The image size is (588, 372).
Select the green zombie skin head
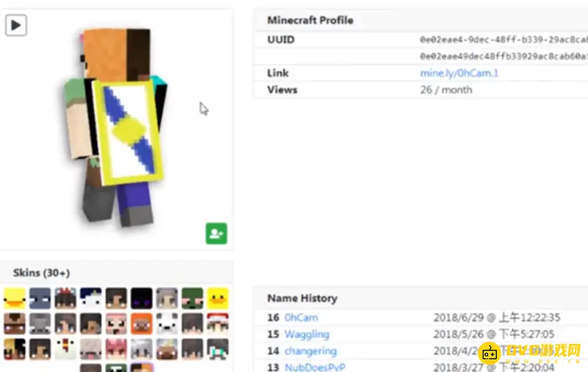pos(192,298)
